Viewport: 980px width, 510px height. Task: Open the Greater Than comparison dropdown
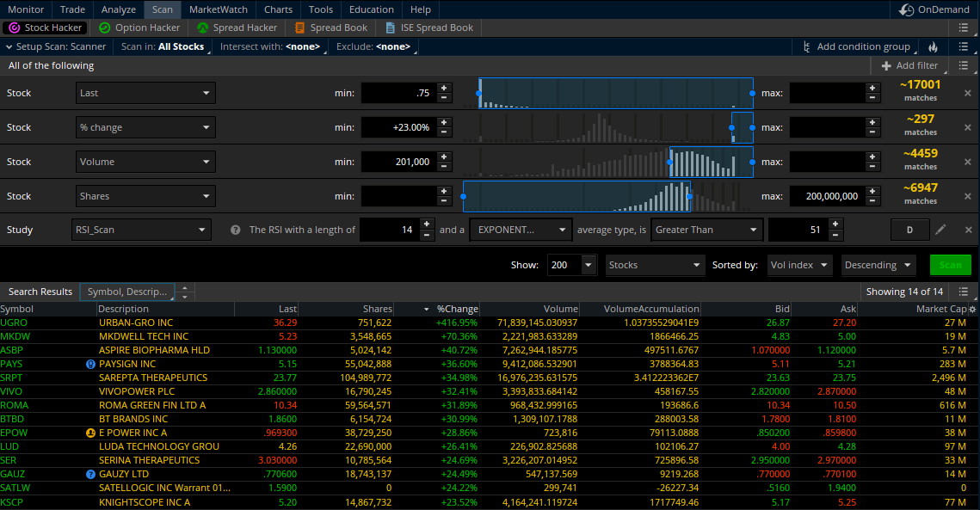pyautogui.click(x=707, y=230)
